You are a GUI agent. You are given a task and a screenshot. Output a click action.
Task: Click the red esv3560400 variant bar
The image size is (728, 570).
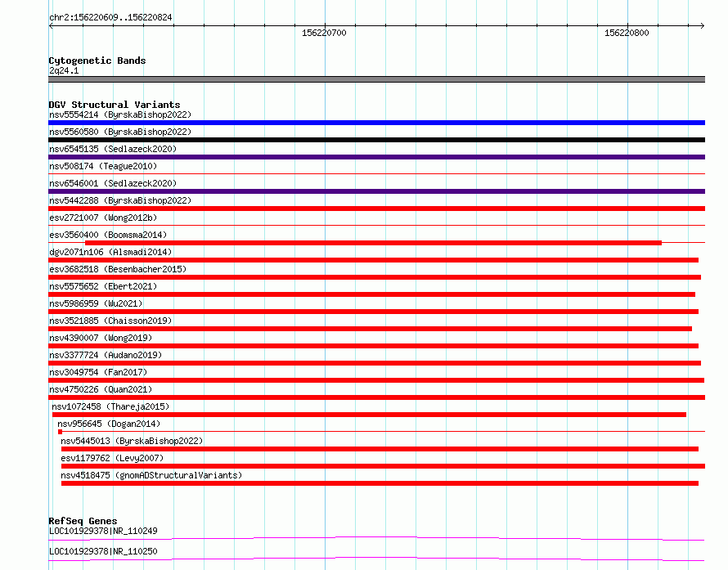[x=373, y=243]
